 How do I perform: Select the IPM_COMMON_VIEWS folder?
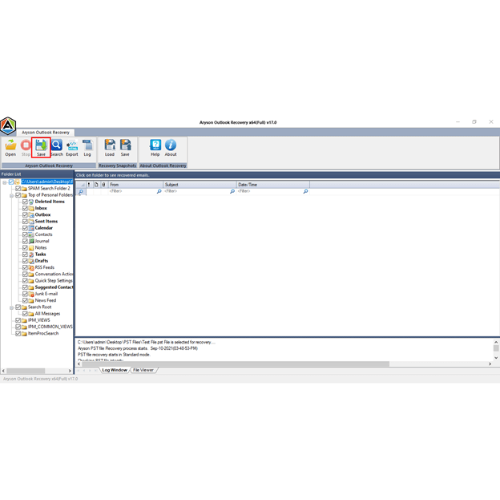(x=50, y=327)
